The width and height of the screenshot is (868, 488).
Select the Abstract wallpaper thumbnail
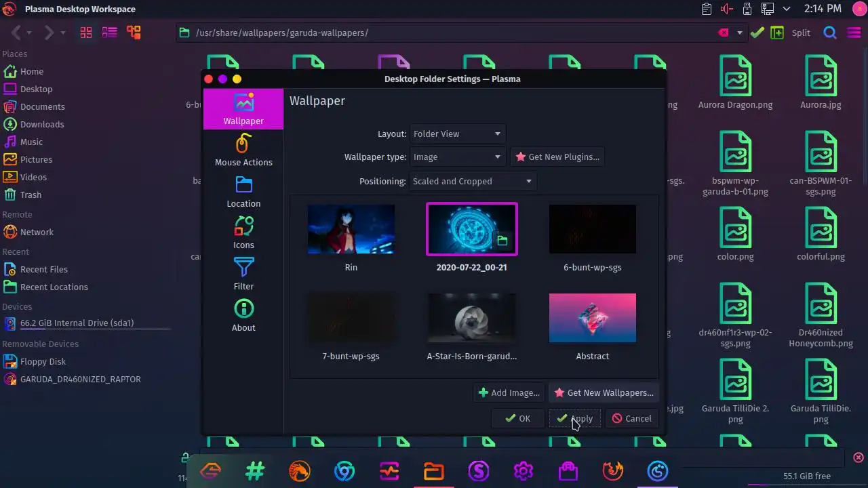(x=593, y=318)
